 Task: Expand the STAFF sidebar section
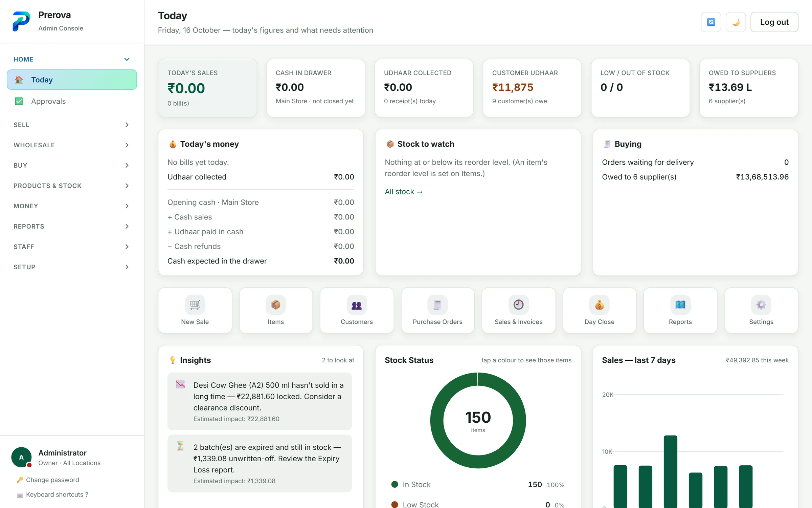(x=72, y=247)
